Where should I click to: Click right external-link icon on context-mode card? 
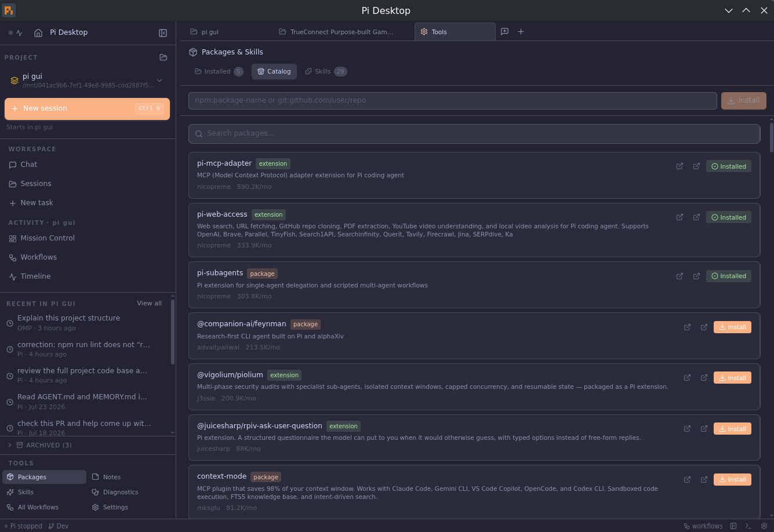[704, 479]
